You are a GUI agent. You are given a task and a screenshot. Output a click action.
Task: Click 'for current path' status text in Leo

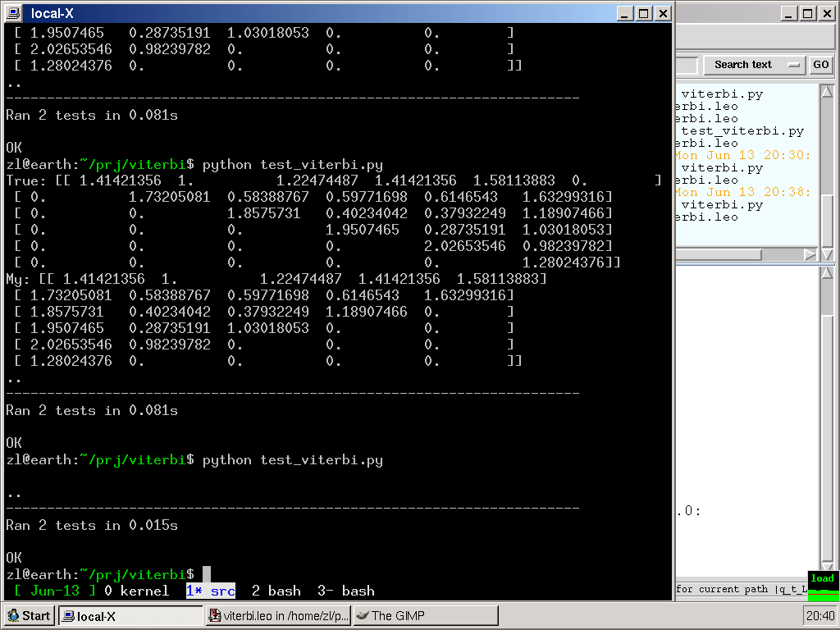(722, 589)
